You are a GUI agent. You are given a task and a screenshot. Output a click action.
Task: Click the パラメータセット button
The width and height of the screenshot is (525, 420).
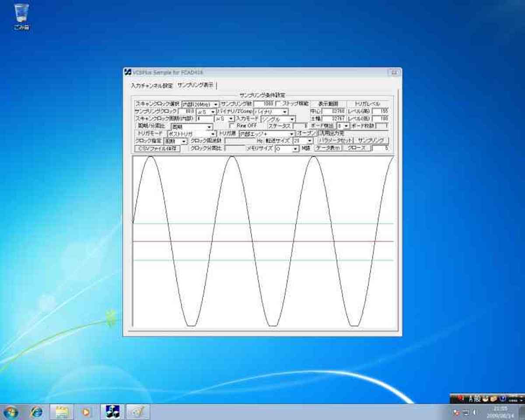(x=335, y=140)
